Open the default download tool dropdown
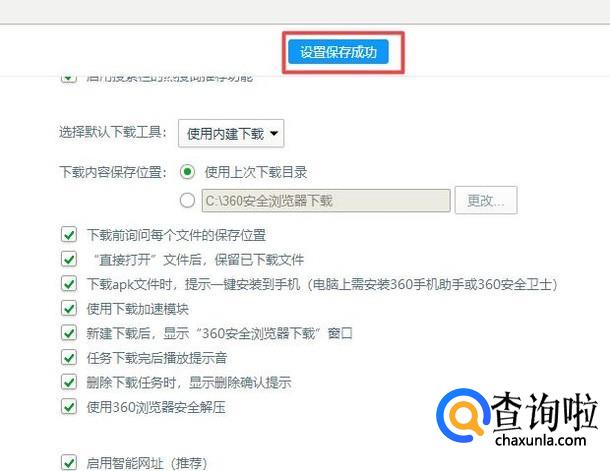This screenshot has width=610, height=471. (231, 133)
